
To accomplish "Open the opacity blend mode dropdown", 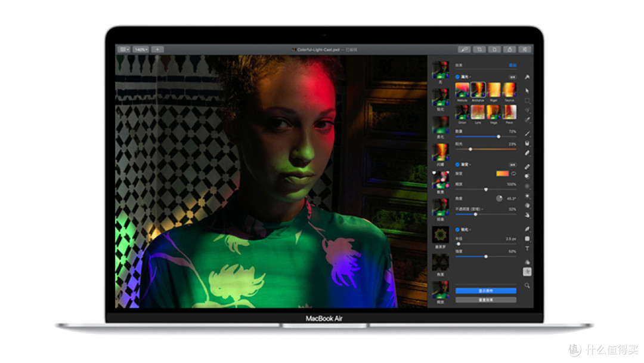I will tap(469, 209).
